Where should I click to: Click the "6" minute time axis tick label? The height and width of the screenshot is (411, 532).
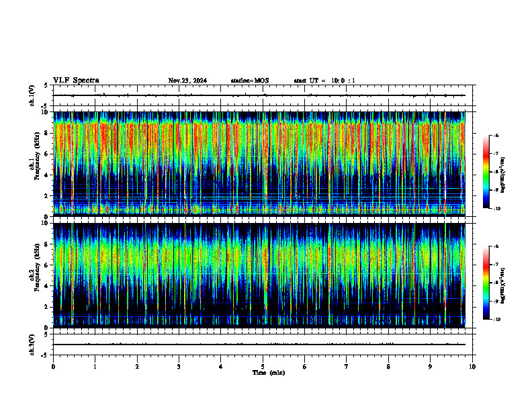tap(305, 367)
